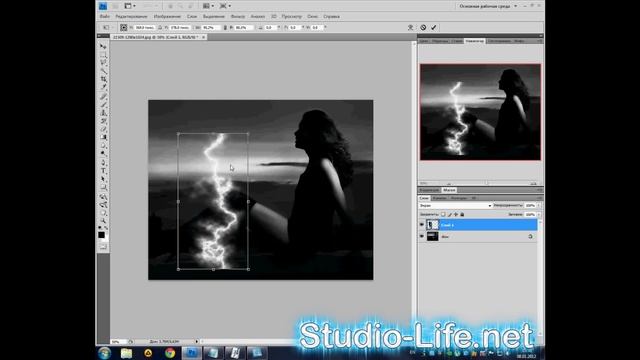
Task: Select the Magic Wand tool
Action: pyautogui.click(x=103, y=71)
